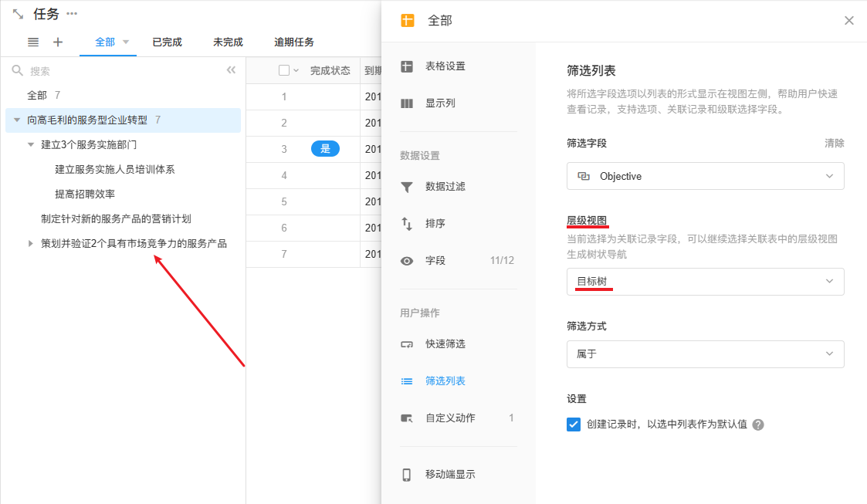Toggle the select-all checkbox in table header
Screen dimensions: 867x504
284,70
